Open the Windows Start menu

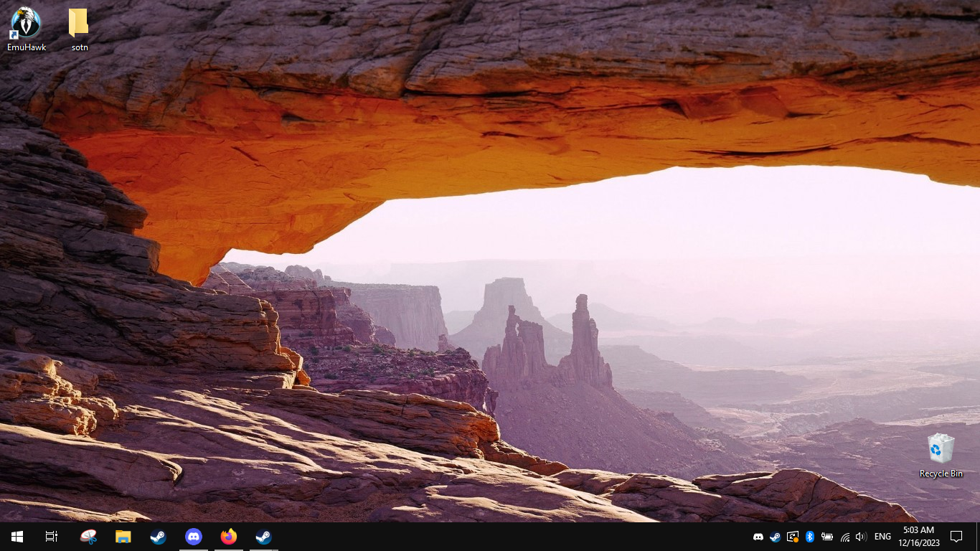[x=17, y=537]
